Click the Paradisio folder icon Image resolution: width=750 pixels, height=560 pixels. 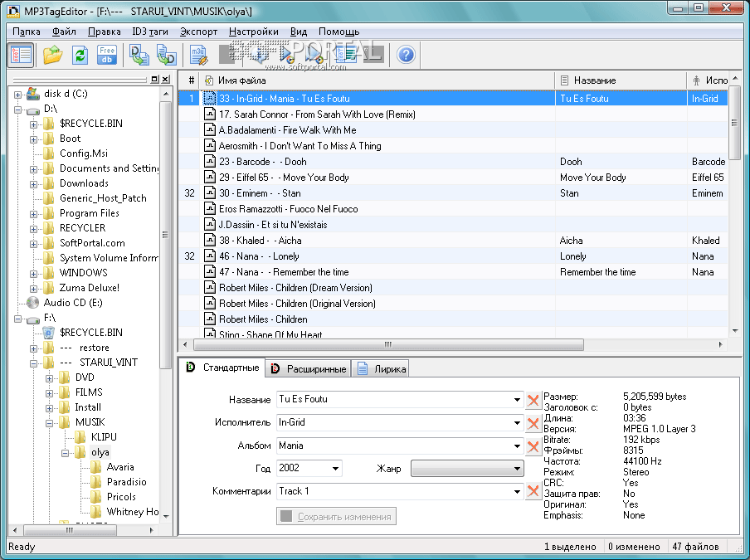[x=95, y=482]
